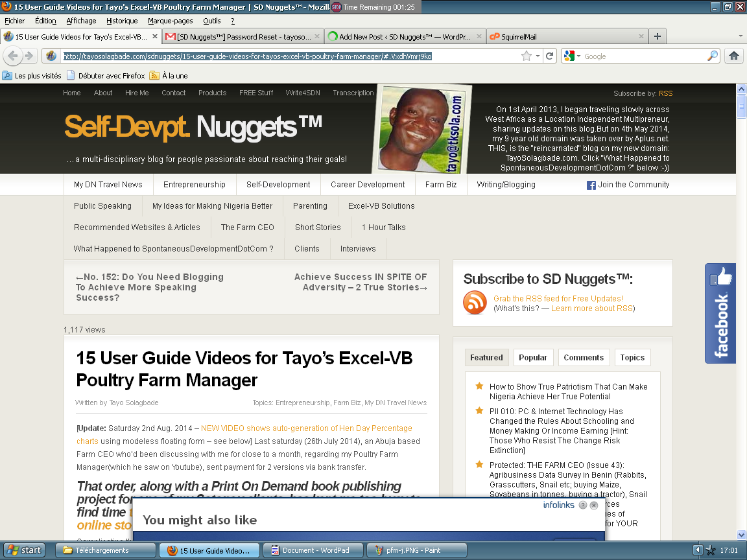Screen dimensions: 747x560
Task: Click the Home link in top nav
Action: point(71,93)
